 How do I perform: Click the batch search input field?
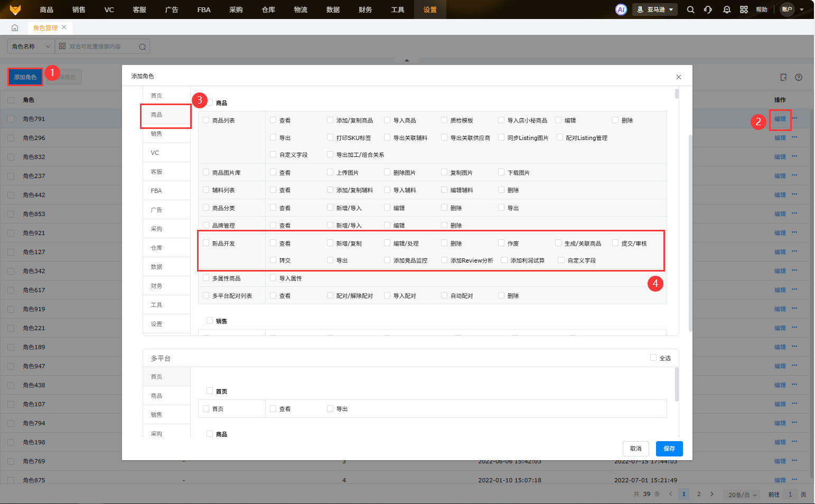[100, 46]
